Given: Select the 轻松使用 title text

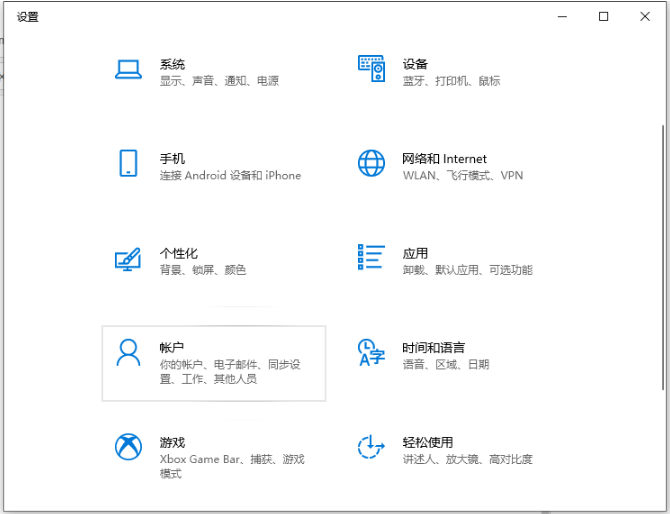Looking at the screenshot, I should (427, 442).
